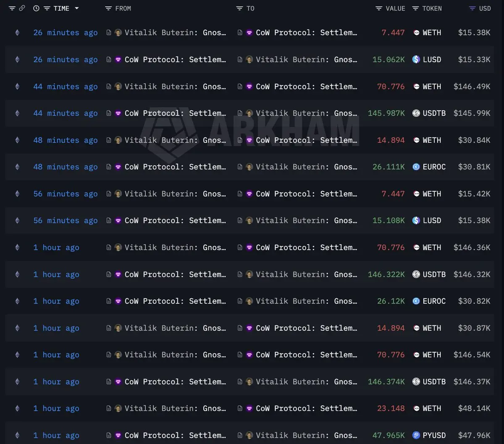
Task: Click the USDTB label in the $146.32K row
Action: coord(434,274)
